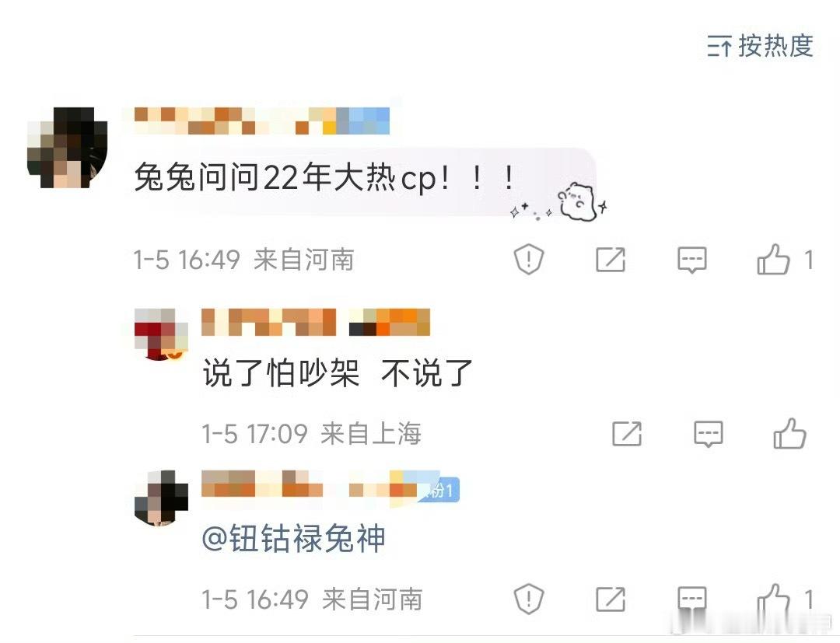Screen dimensions: 840x643
Task: Open comment bubble on the @钮钴禄兔神 reply
Action: pyautogui.click(x=692, y=599)
